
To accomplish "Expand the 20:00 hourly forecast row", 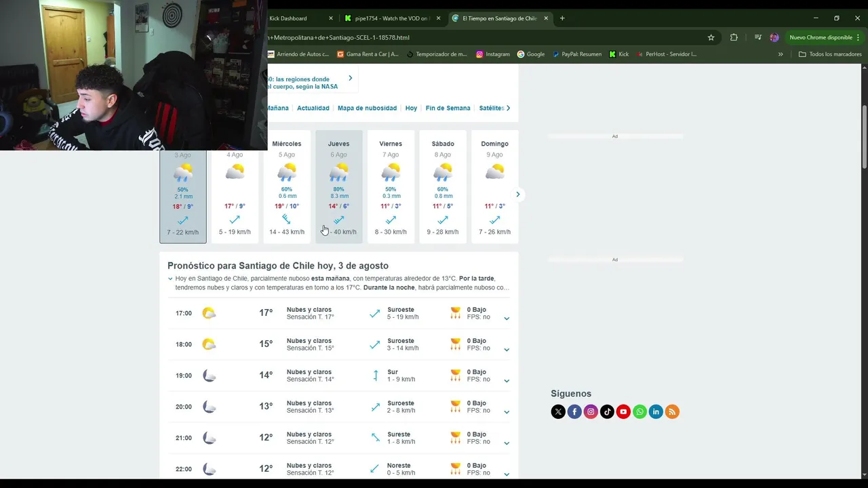I will (x=507, y=411).
